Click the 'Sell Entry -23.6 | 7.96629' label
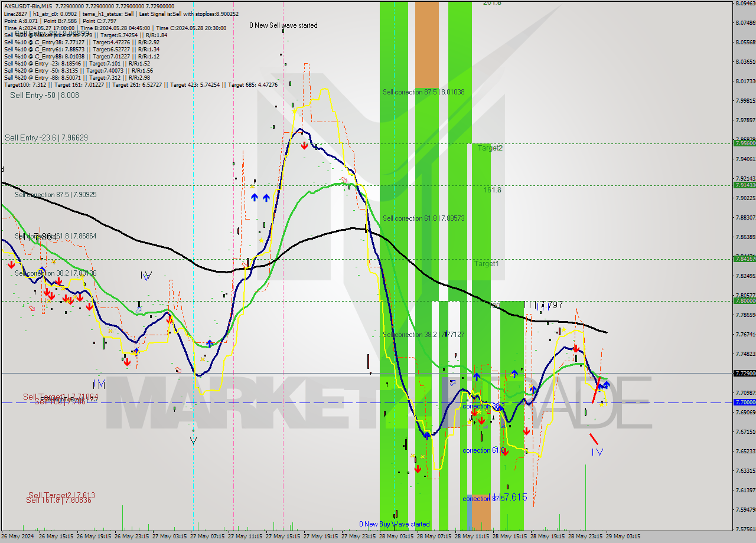 (x=46, y=138)
